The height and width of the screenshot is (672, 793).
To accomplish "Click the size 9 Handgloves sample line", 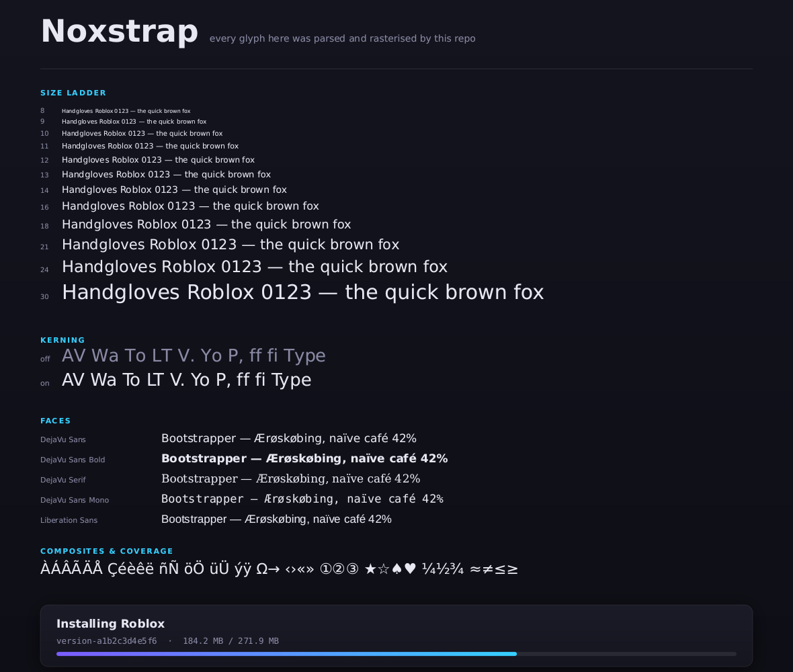I will [x=134, y=122].
